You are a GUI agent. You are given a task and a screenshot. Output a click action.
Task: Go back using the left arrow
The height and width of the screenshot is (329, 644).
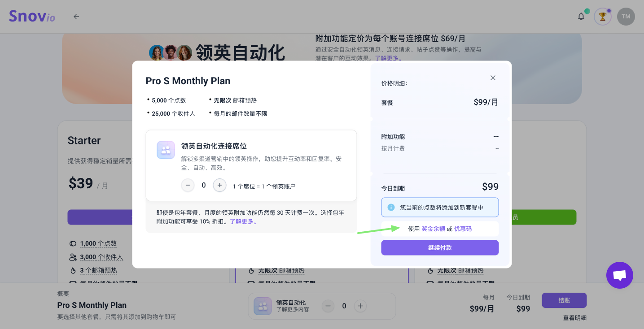(76, 17)
